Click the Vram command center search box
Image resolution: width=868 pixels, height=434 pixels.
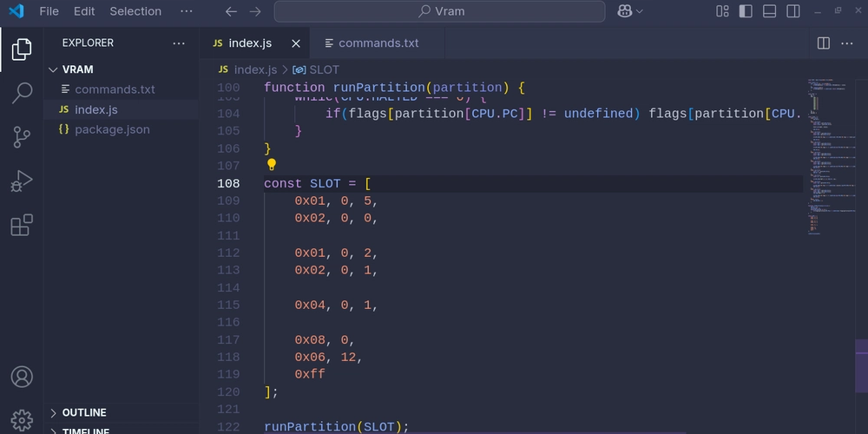click(439, 11)
